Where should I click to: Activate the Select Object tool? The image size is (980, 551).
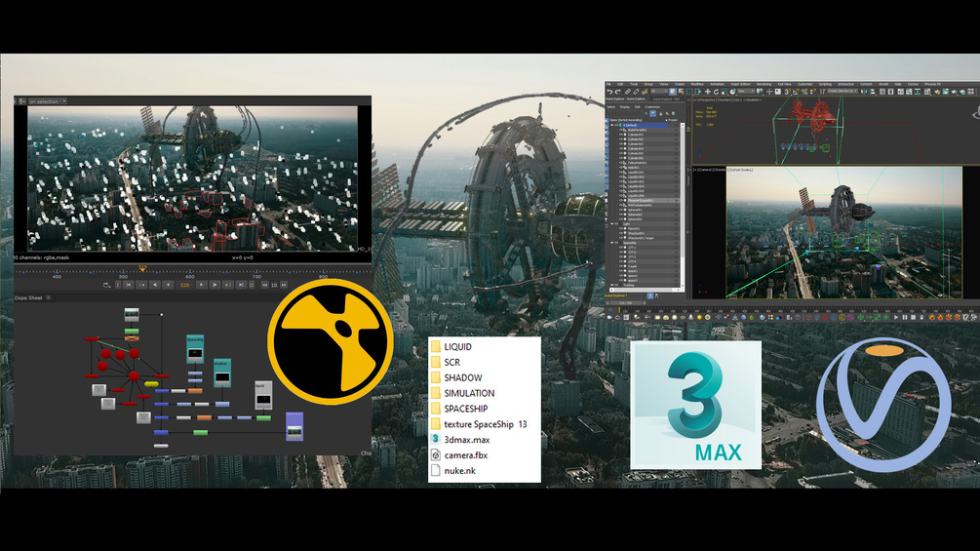tap(673, 92)
